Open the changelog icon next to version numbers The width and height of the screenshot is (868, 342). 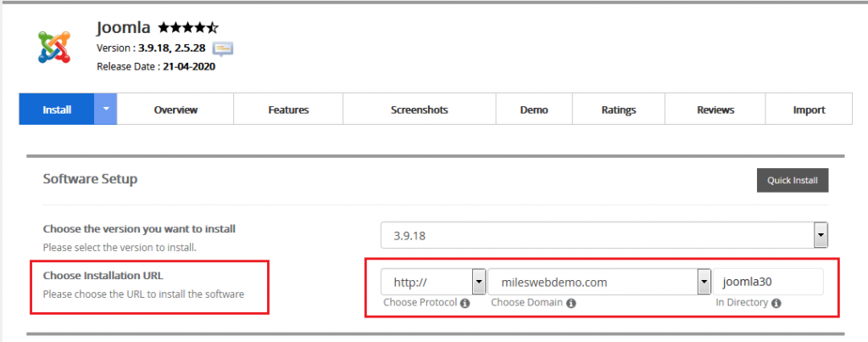click(223, 48)
